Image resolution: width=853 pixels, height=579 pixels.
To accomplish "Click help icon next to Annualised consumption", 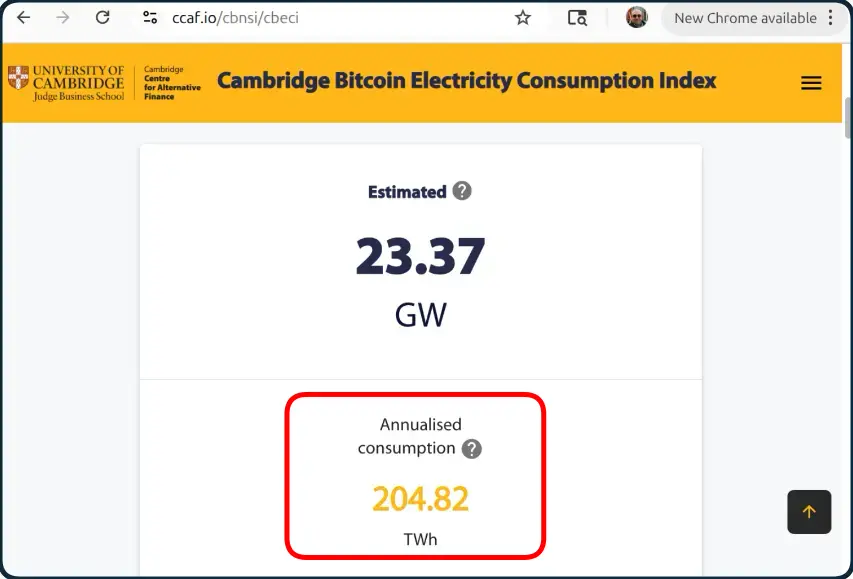I will pos(472,449).
